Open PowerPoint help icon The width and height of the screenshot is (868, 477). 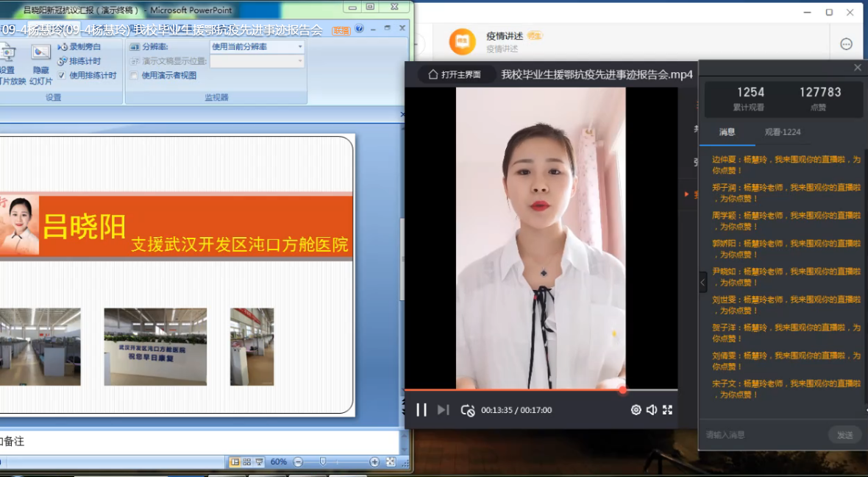pyautogui.click(x=359, y=28)
